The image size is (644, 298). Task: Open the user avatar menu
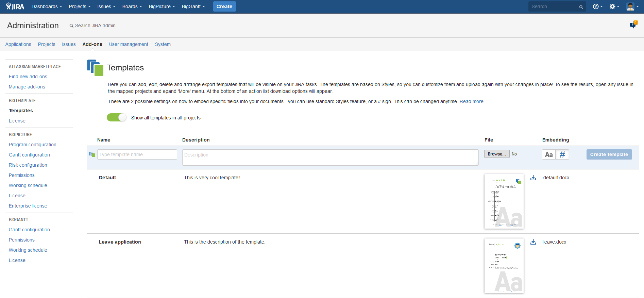pos(632,6)
